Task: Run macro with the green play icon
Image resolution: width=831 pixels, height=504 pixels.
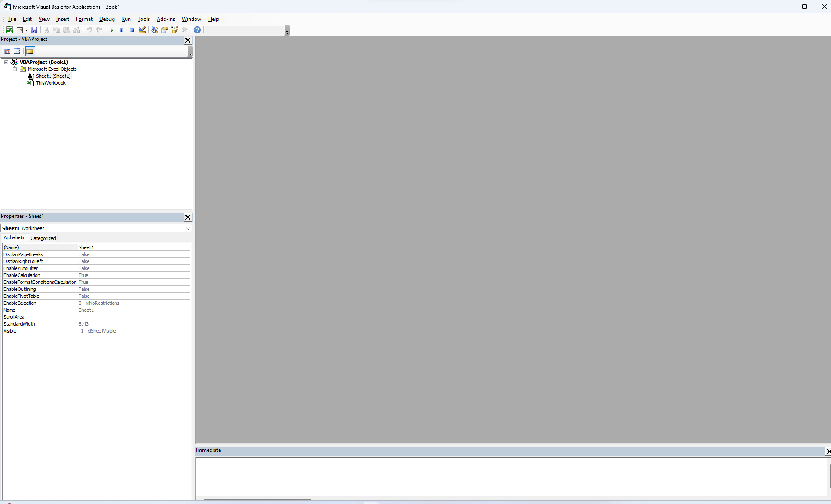Action: [x=112, y=30]
